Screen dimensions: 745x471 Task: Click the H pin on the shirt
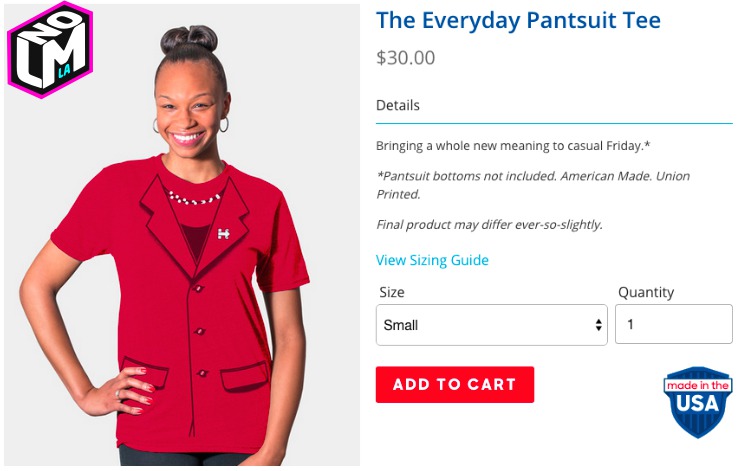(x=223, y=233)
